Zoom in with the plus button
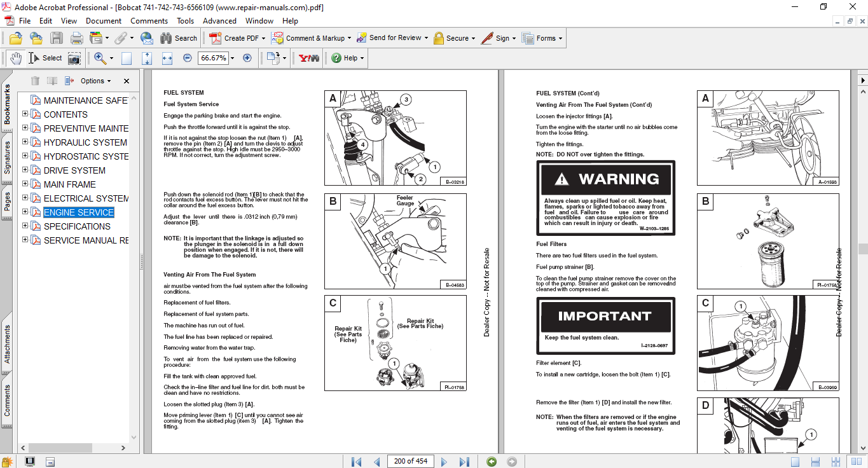 [247, 58]
